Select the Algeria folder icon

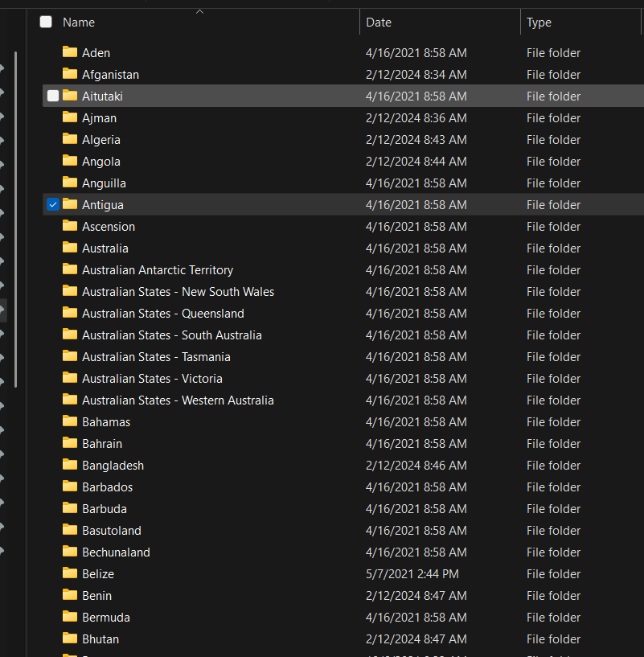pyautogui.click(x=70, y=140)
